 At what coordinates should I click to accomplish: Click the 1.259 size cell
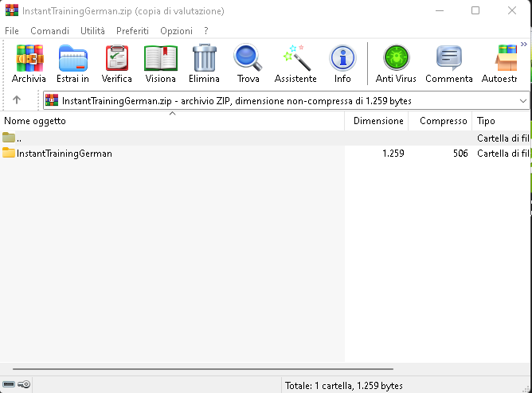coord(393,154)
